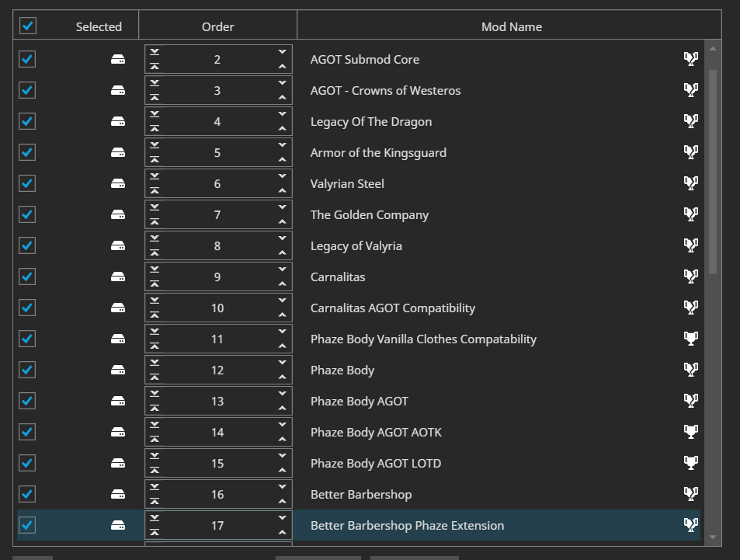Click the drive icon in the Carnalitas row
740x560 pixels.
click(x=118, y=277)
